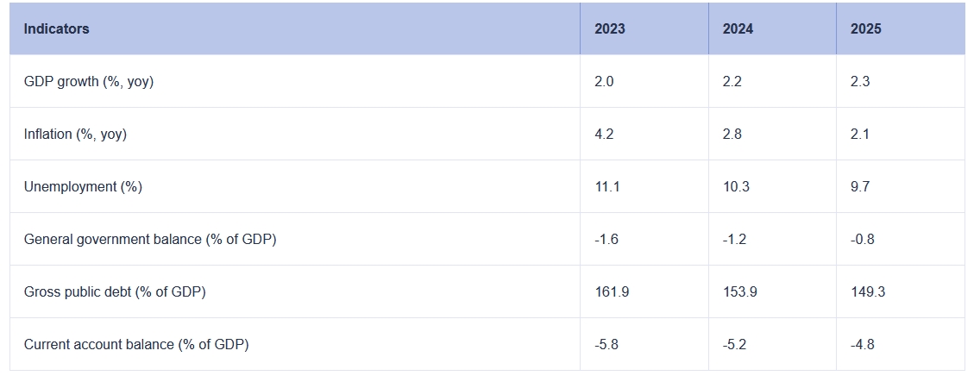Select the 2023 unemployment value 11.1
Screen dimensions: 980x382
click(607, 186)
